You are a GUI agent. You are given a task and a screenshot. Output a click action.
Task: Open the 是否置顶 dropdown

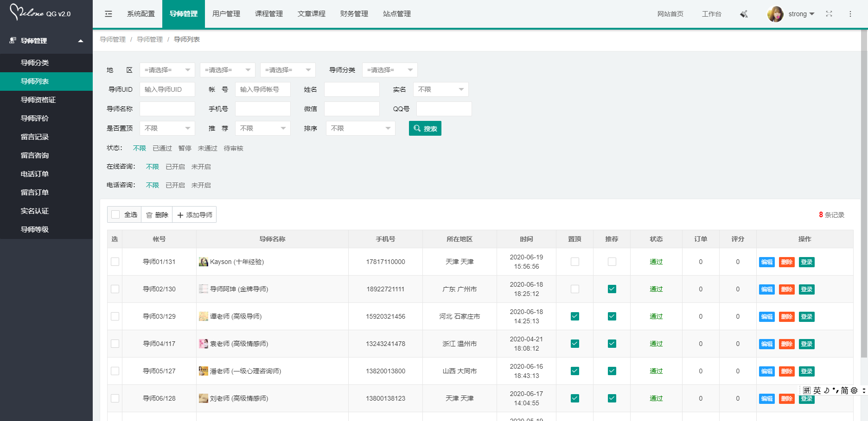point(167,128)
